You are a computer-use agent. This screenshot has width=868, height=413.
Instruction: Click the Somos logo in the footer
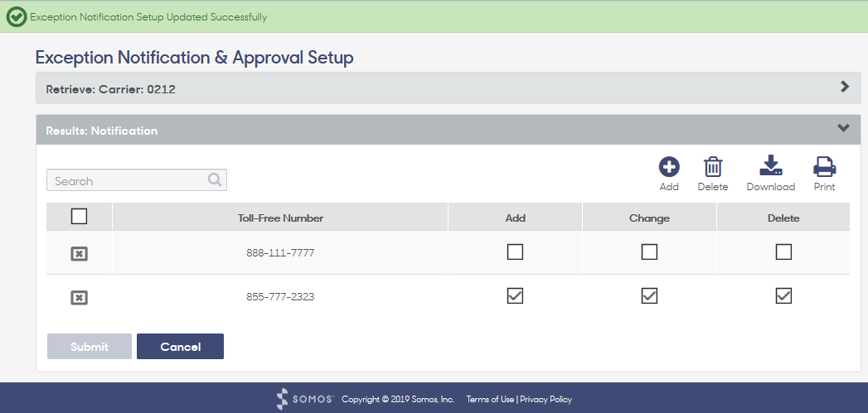[305, 399]
